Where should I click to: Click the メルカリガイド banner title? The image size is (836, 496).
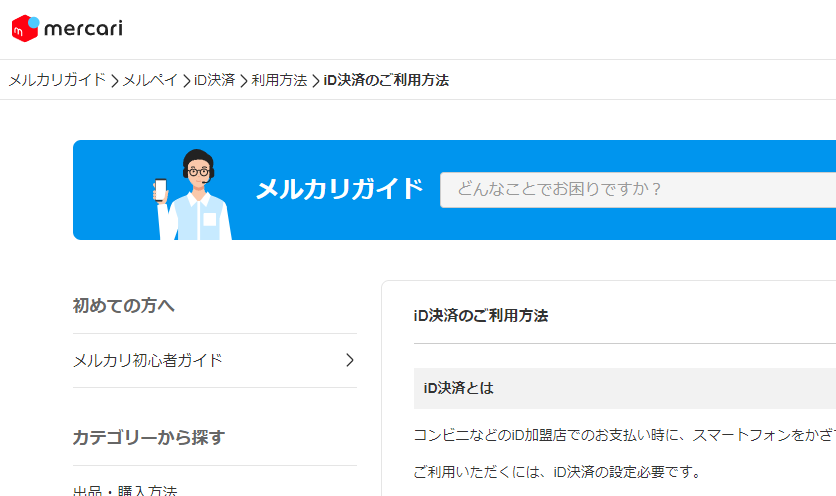tap(340, 189)
